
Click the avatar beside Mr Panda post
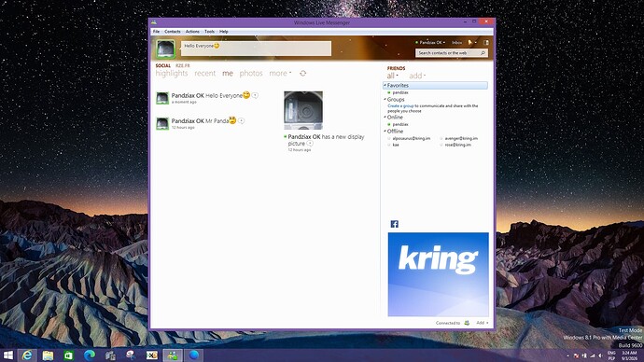(x=162, y=123)
